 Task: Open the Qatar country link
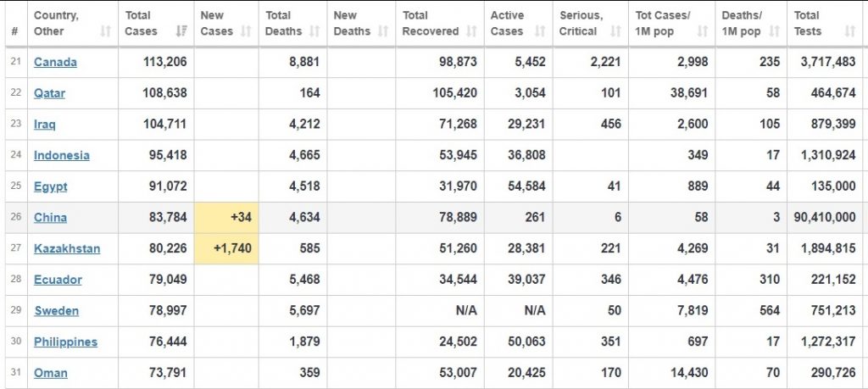(x=49, y=93)
